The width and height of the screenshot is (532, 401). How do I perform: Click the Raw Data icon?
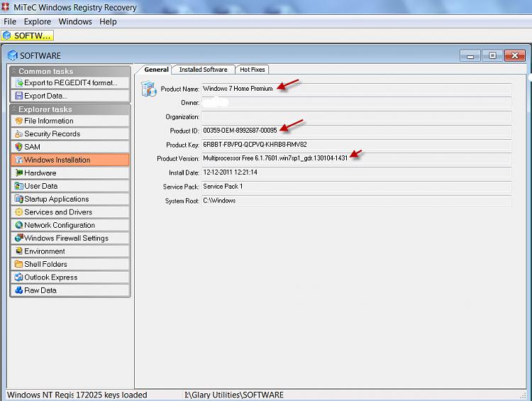[x=19, y=290]
